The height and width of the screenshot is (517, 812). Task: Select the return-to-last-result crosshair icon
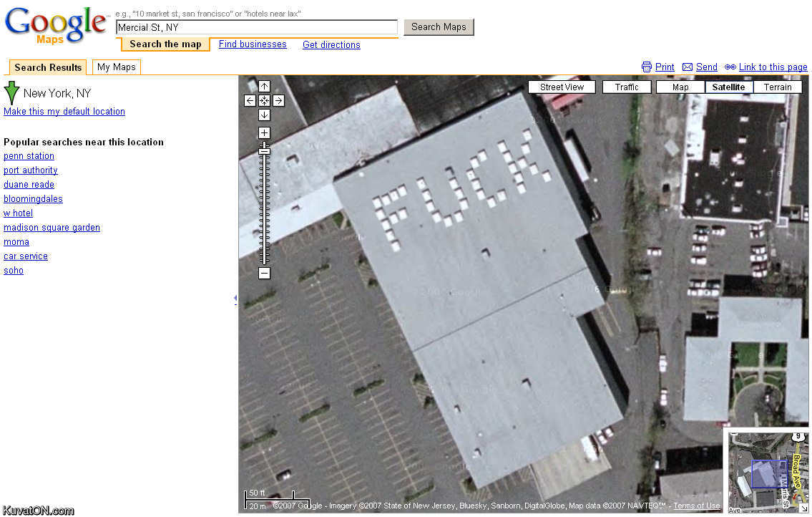[x=264, y=100]
